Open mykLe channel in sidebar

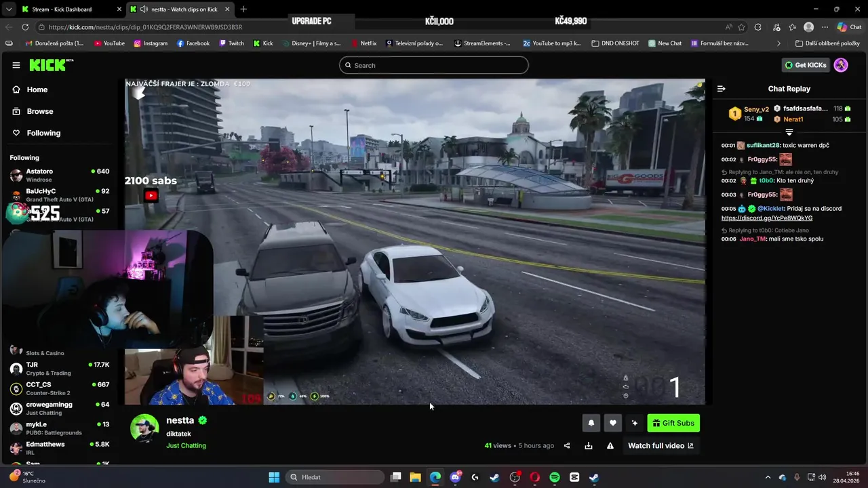click(60, 428)
